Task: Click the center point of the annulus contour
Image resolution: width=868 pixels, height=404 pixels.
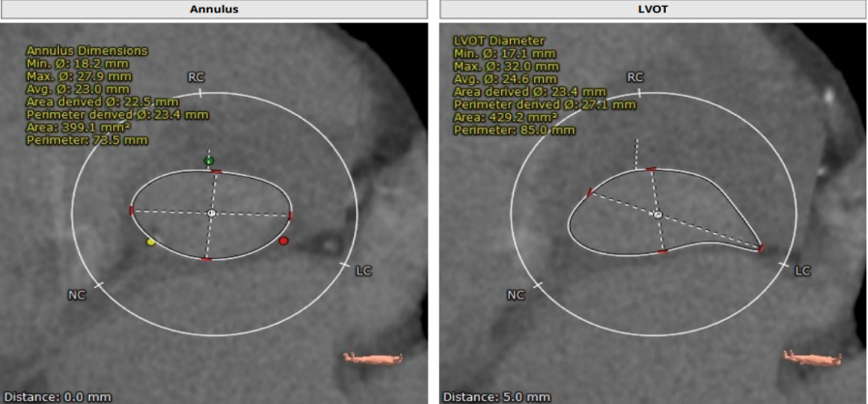Action: coord(211,214)
